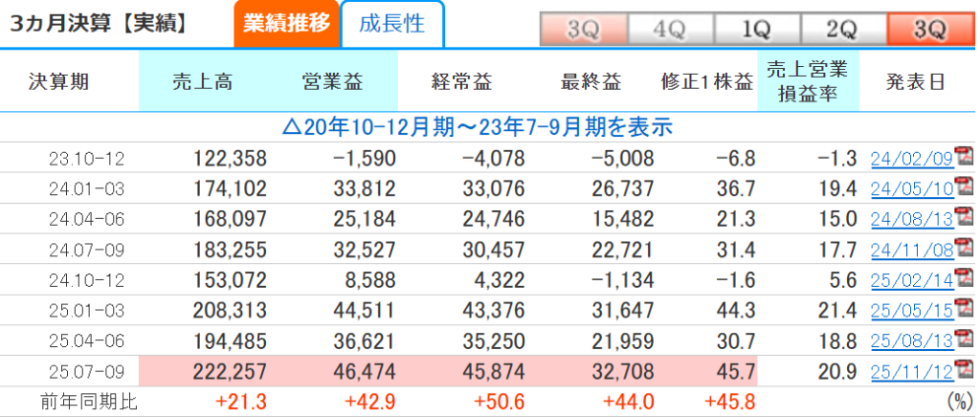Expand earlier periods 20年10-12月期～23年7-9月期
Screen dimensions: 980x417
pos(479,126)
